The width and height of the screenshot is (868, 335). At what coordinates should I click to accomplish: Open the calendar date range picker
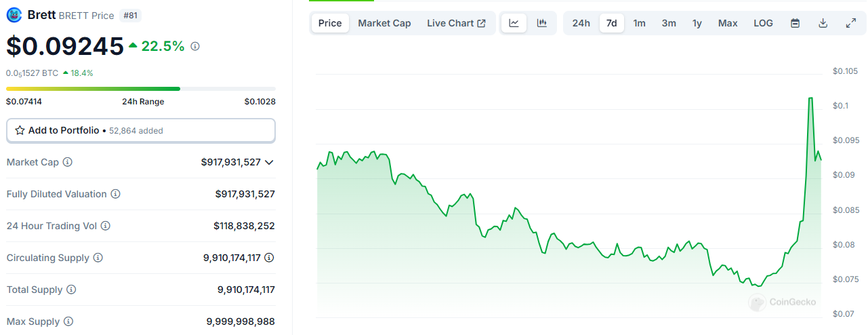pos(795,23)
